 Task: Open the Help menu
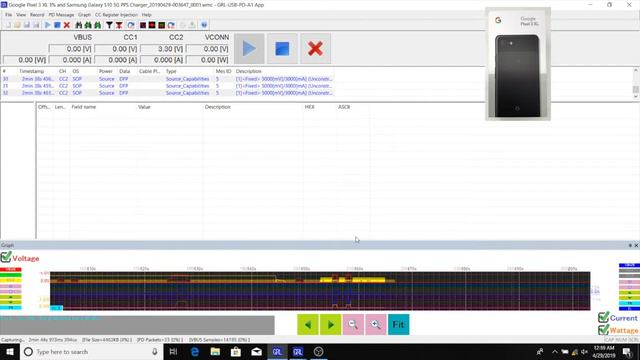pos(147,15)
